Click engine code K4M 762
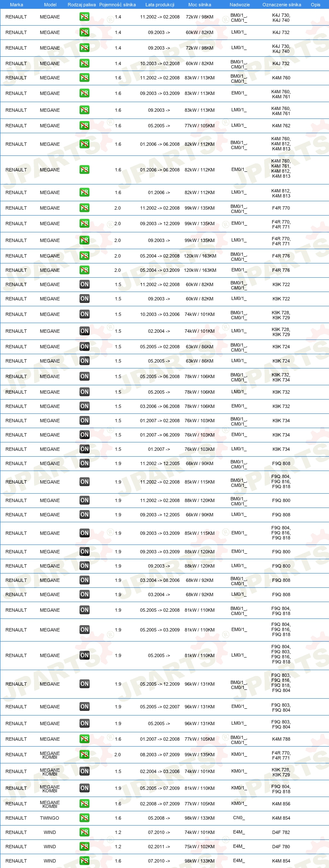Screen dimensions: 329x868 pyautogui.click(x=281, y=126)
